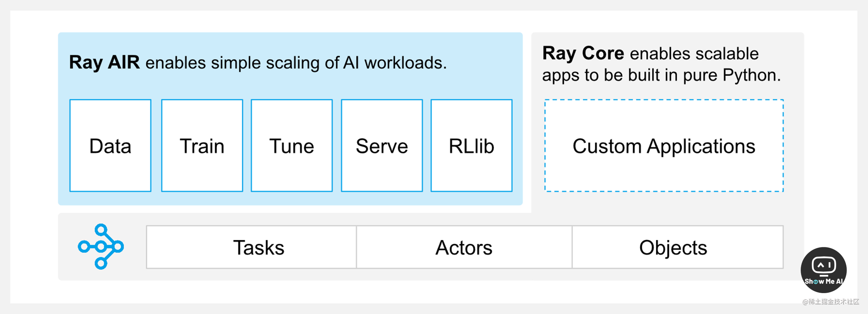Select the Actors cell
The image size is (868, 314).
(464, 247)
